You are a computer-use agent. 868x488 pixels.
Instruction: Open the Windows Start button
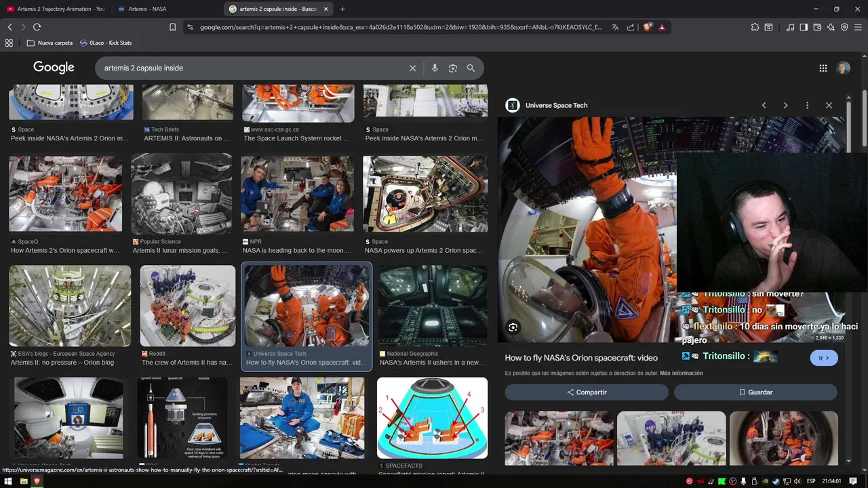click(x=9, y=481)
